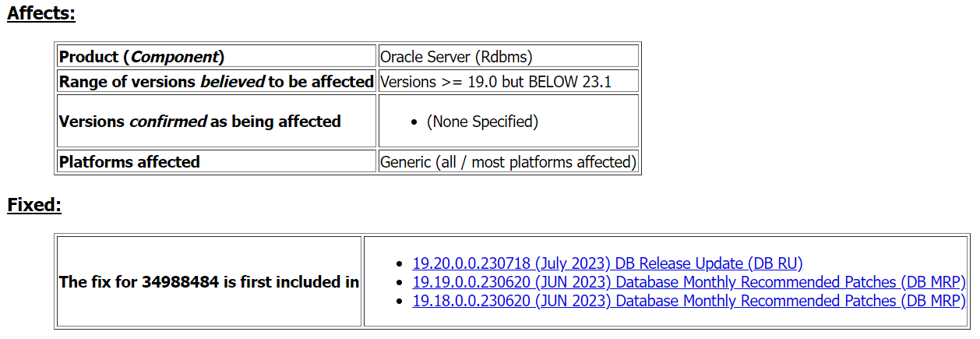Click the Oracle Server (Rdbms) cell
This screenshot has height=339, width=980.
point(509,56)
